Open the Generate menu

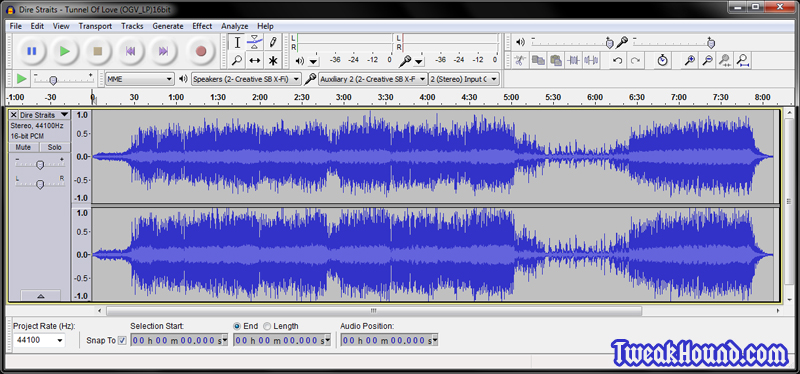[168, 26]
